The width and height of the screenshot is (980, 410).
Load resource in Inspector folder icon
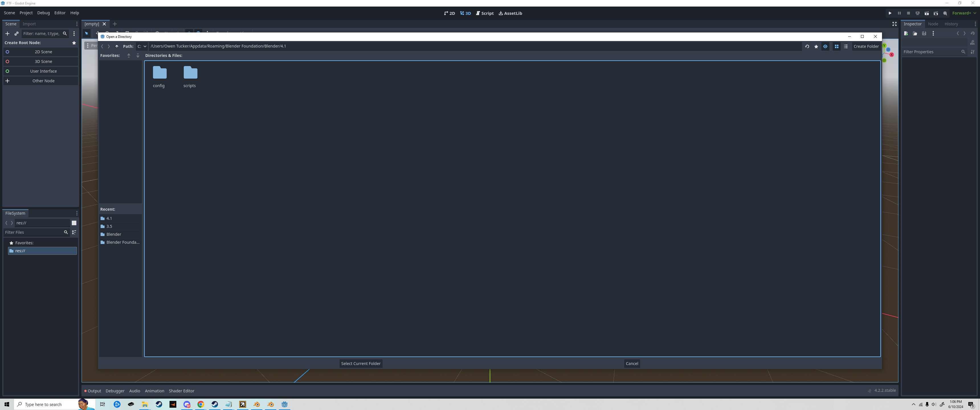coord(915,34)
